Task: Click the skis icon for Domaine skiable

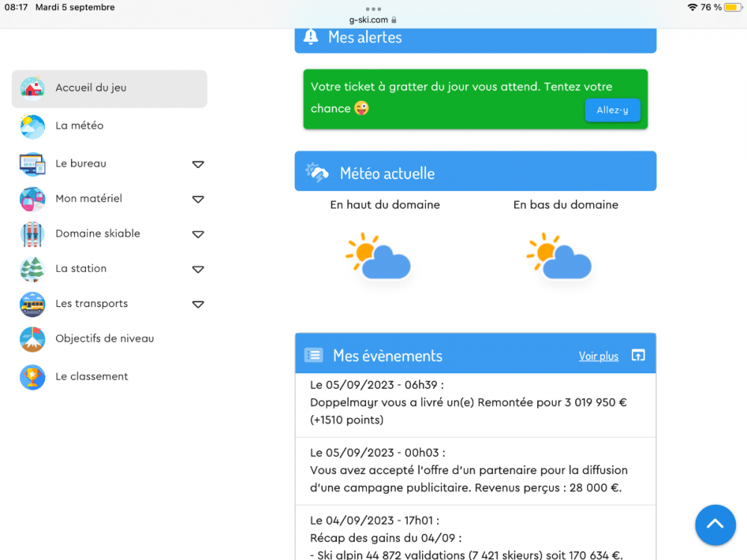Action: [x=32, y=234]
